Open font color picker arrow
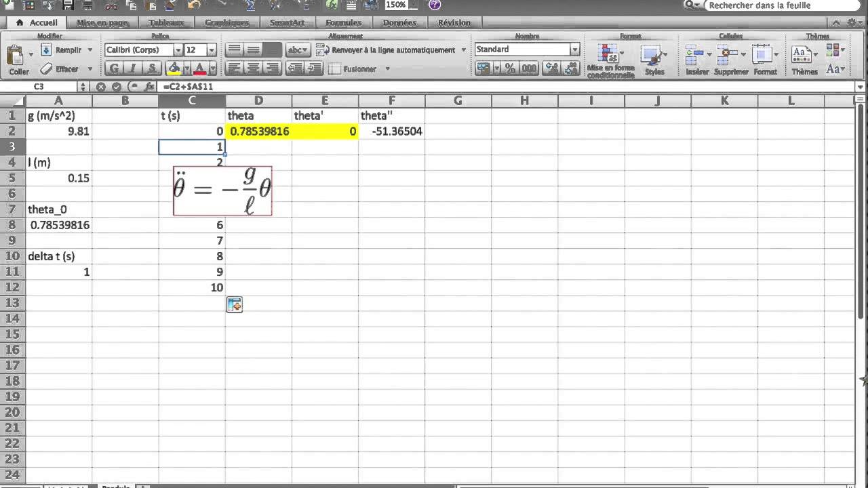 coord(212,69)
